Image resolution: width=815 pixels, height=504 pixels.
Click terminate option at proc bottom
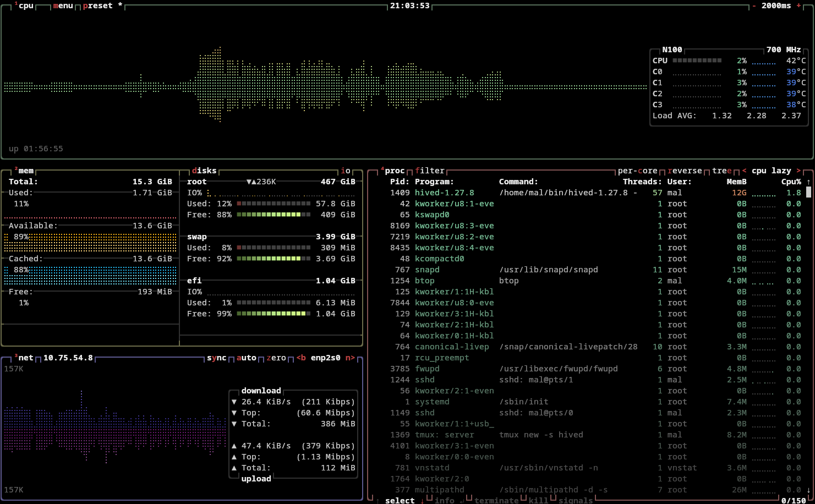(496, 500)
